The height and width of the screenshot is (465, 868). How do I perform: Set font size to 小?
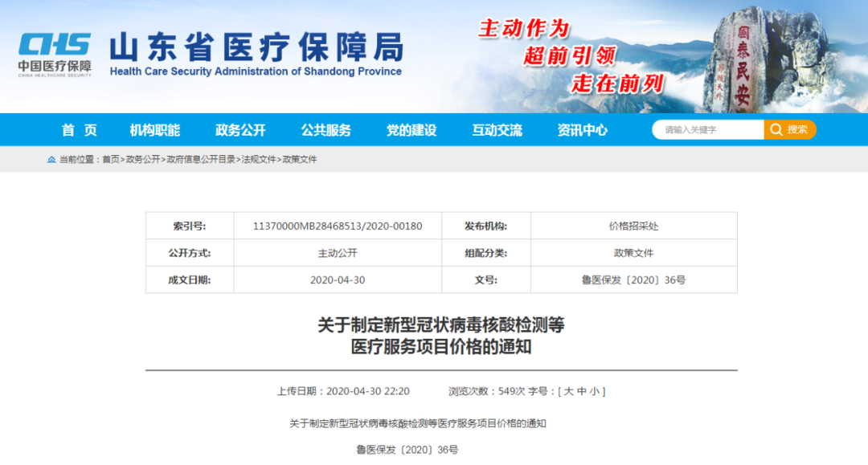[x=593, y=392]
